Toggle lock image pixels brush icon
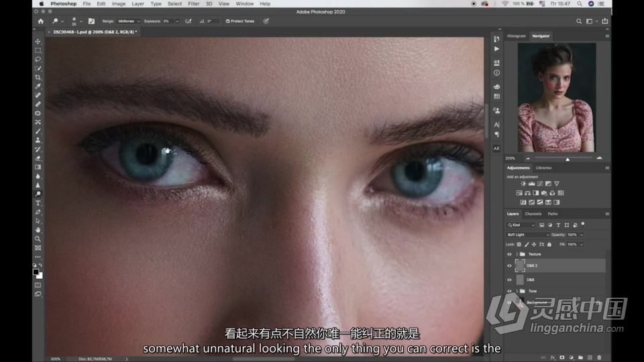The image size is (644, 362). (x=527, y=245)
